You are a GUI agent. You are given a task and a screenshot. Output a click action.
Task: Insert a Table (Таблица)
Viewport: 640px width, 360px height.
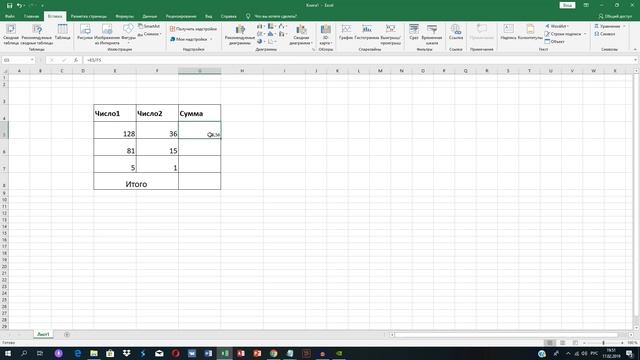[62, 32]
